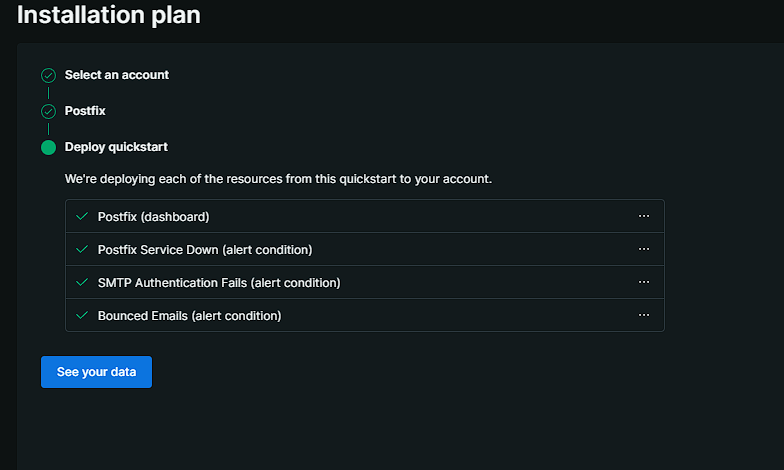This screenshot has width=784, height=470.
Task: Click checkmark next to Postfix Service Down
Action: click(82, 249)
